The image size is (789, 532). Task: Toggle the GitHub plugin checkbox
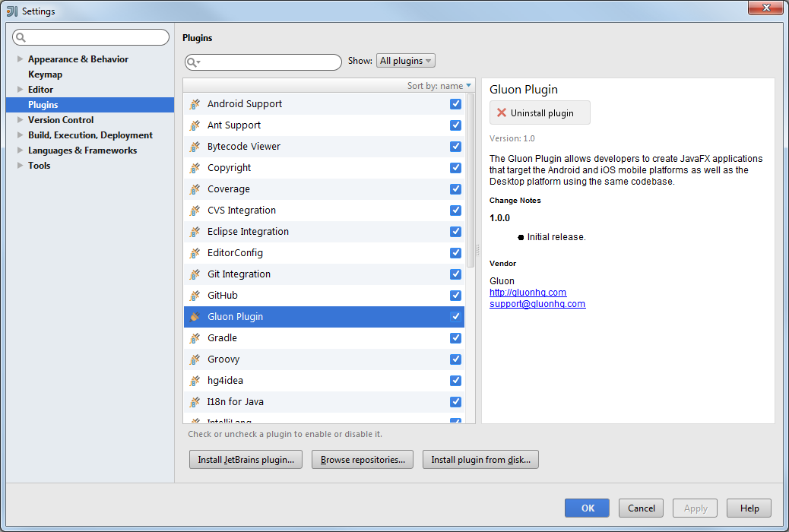click(x=455, y=296)
